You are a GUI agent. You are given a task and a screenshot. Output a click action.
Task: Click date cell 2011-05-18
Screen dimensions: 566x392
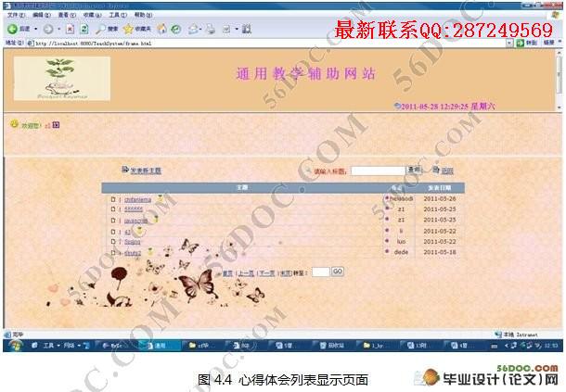point(440,252)
